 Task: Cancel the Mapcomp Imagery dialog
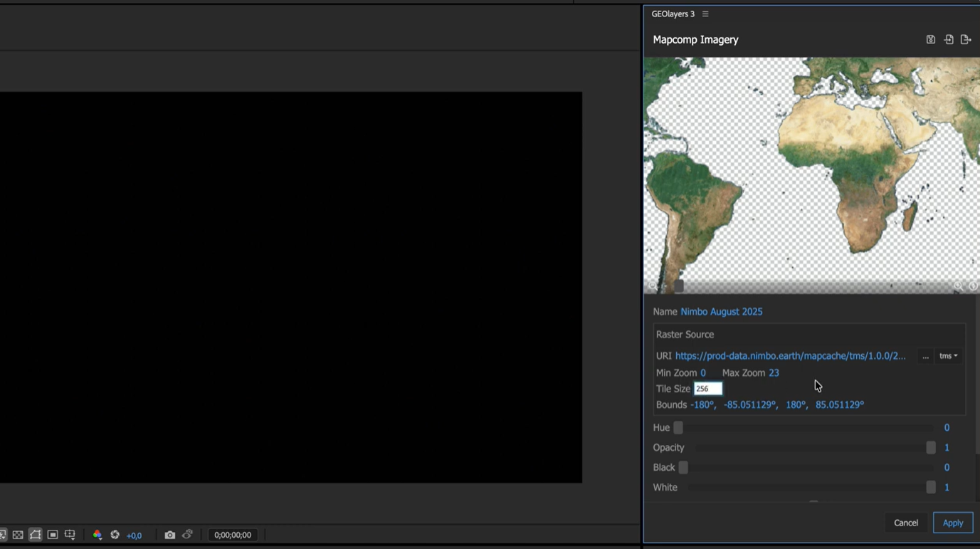click(x=905, y=523)
